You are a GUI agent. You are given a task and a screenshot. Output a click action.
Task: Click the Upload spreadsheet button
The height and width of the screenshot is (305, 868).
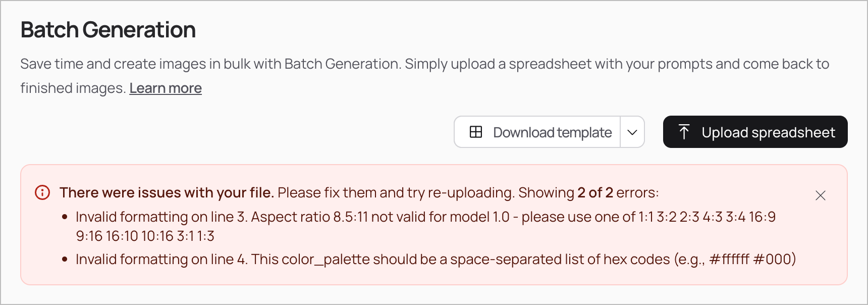tap(755, 132)
